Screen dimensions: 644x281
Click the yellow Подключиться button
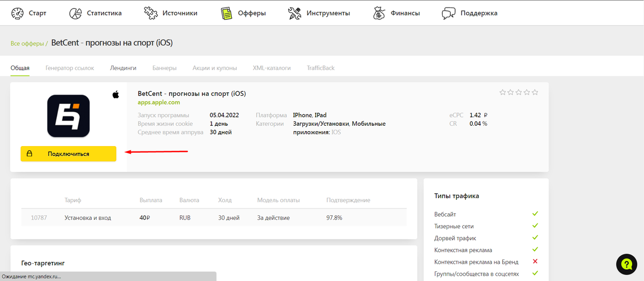[69, 154]
